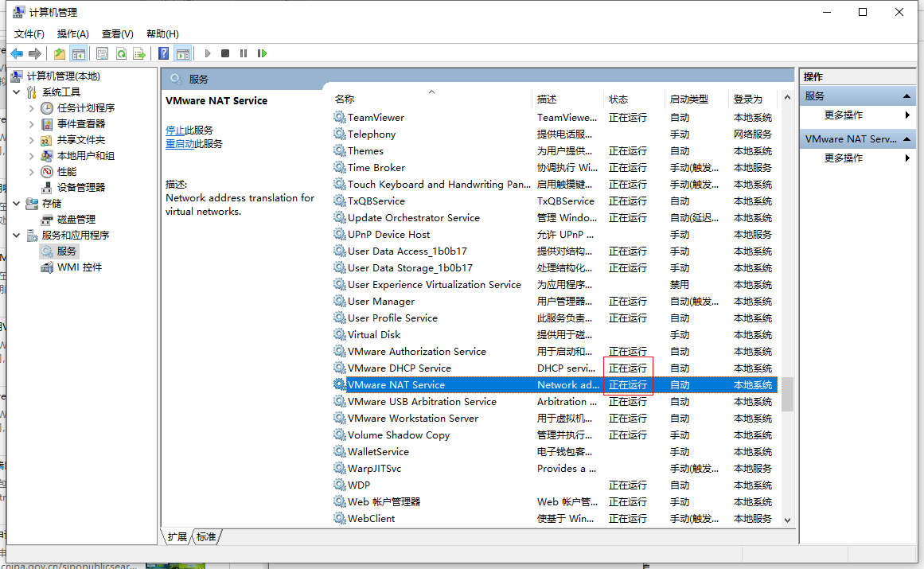
Task: Select the Volume Shadow Copy row
Action: (554, 435)
